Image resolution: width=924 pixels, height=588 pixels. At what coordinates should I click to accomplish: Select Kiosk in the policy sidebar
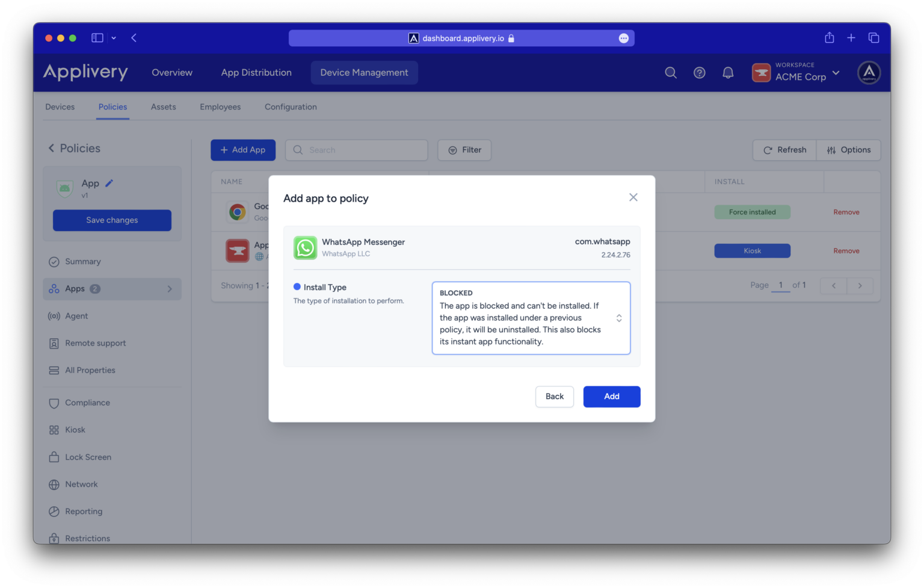point(75,430)
